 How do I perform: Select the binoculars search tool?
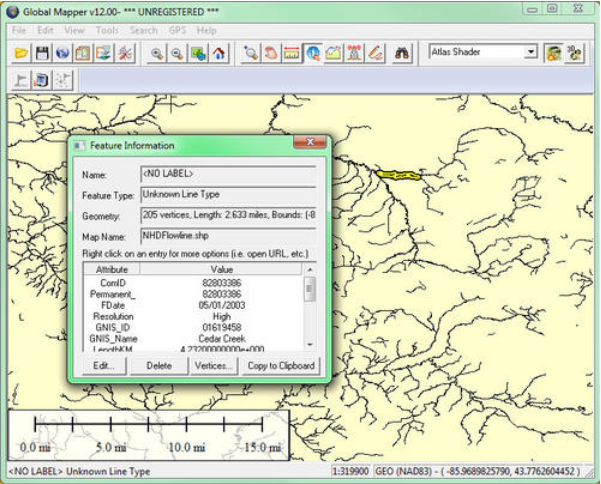click(x=401, y=52)
